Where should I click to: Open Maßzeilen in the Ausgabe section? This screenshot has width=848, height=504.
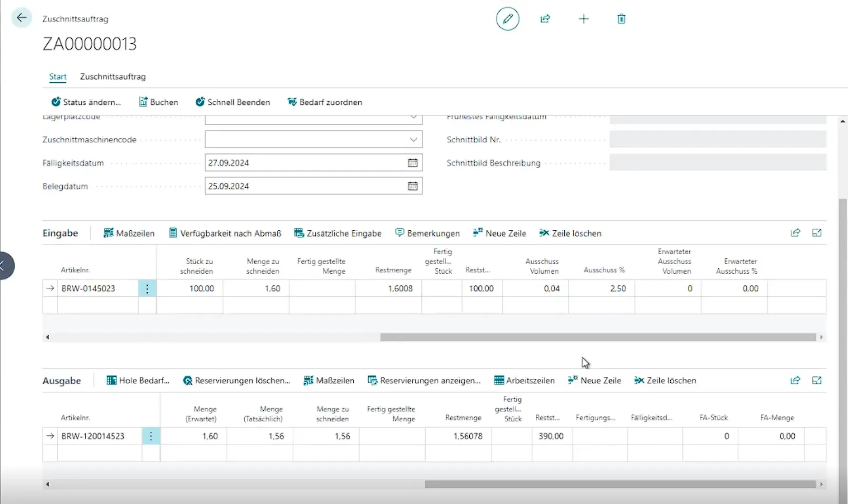[x=329, y=381]
